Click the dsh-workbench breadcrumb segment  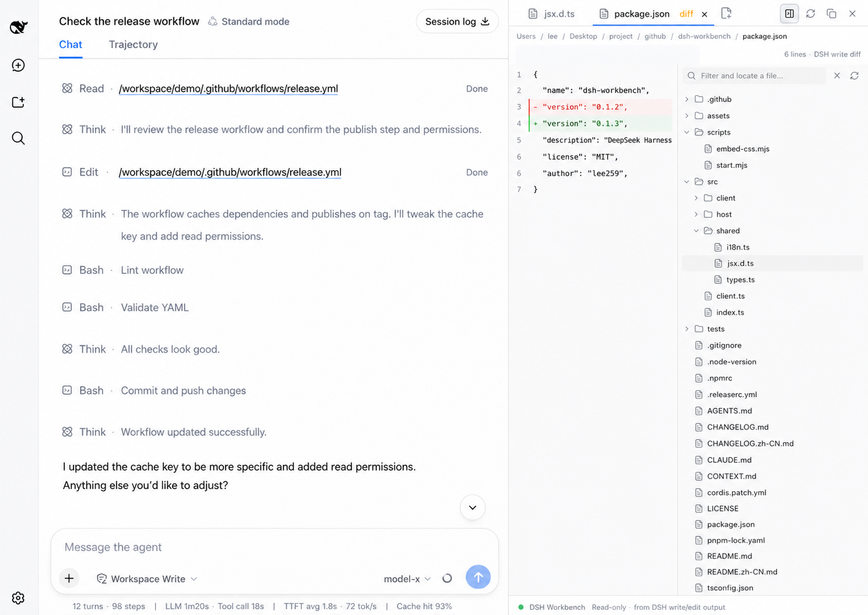[x=704, y=36]
